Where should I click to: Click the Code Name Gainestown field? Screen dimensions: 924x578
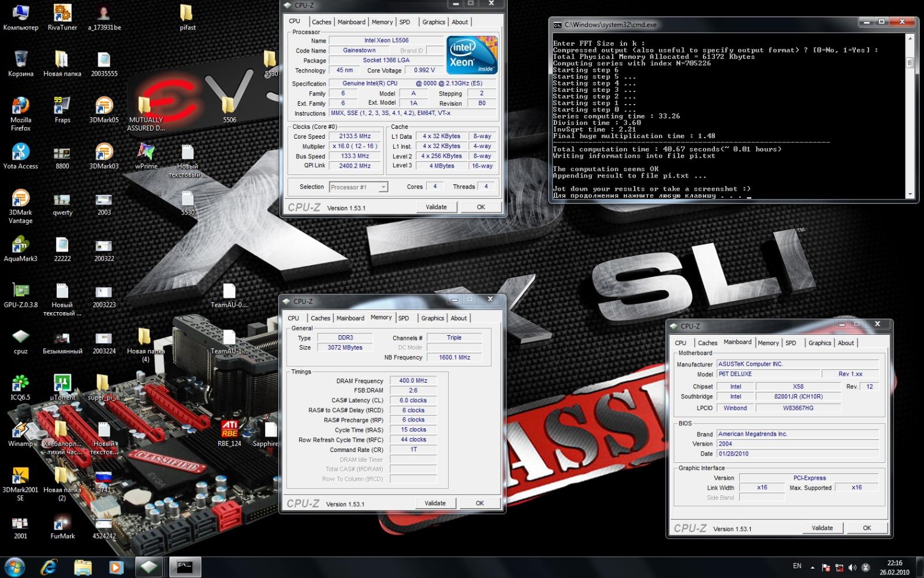coord(359,50)
